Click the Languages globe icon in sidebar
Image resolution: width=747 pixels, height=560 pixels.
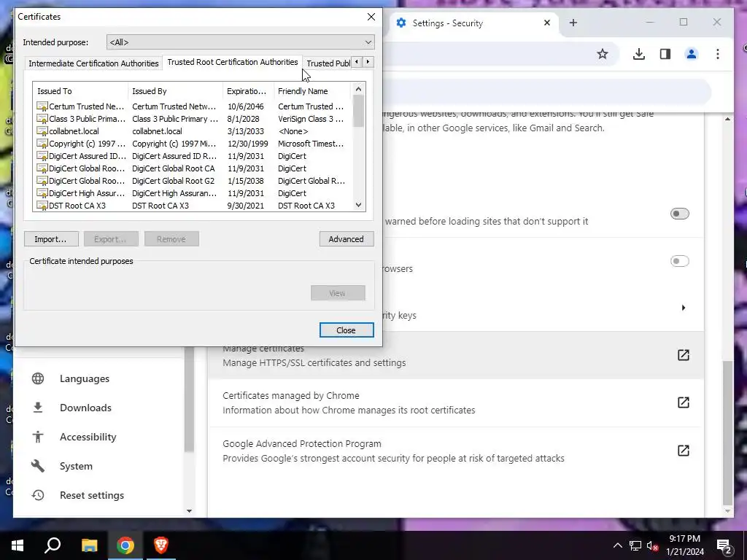click(x=38, y=378)
